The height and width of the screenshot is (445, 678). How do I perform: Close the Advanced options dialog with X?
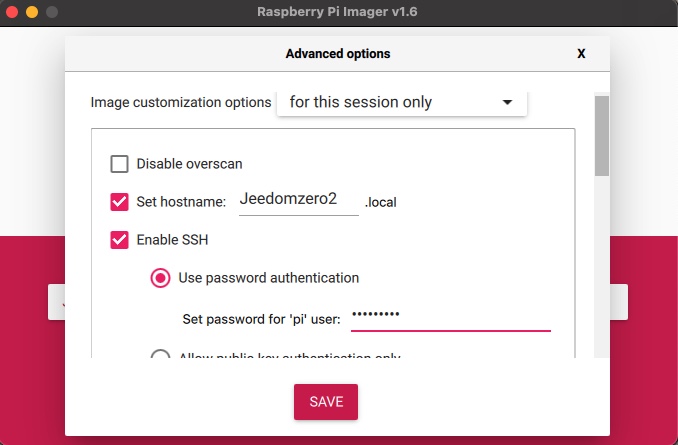tap(581, 54)
